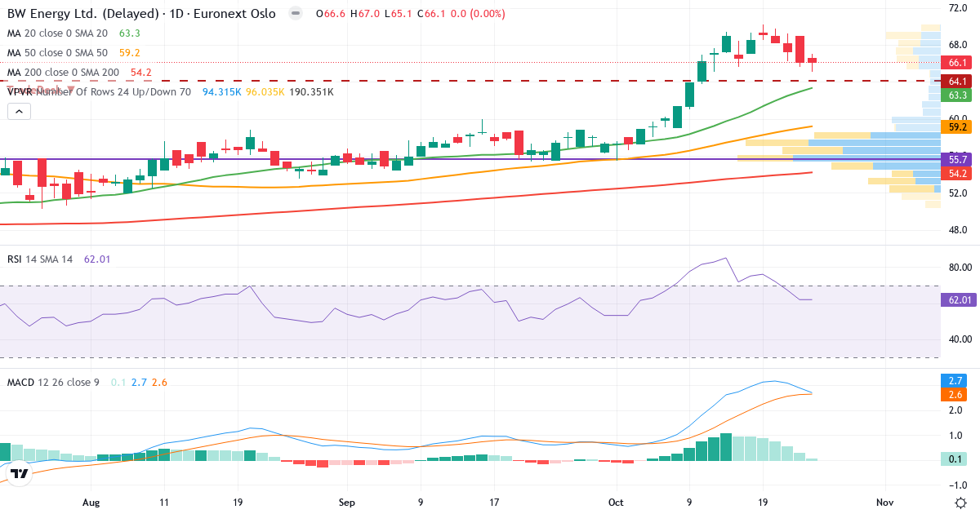The height and width of the screenshot is (514, 980).
Task: Select the MACD 12 26 close 9 legend
Action: [53, 382]
